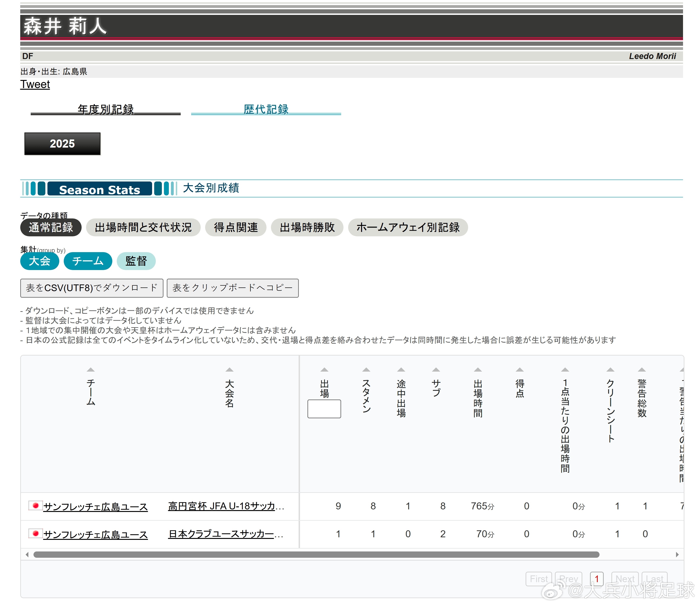The width and height of the screenshot is (700, 607).
Task: Click the table's left scroll arrow
Action: [x=27, y=554]
